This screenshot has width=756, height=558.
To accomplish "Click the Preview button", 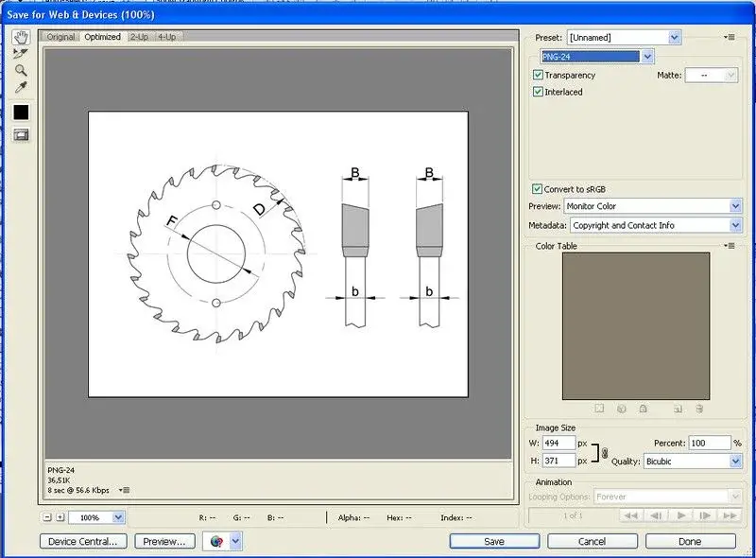I will pyautogui.click(x=164, y=542).
